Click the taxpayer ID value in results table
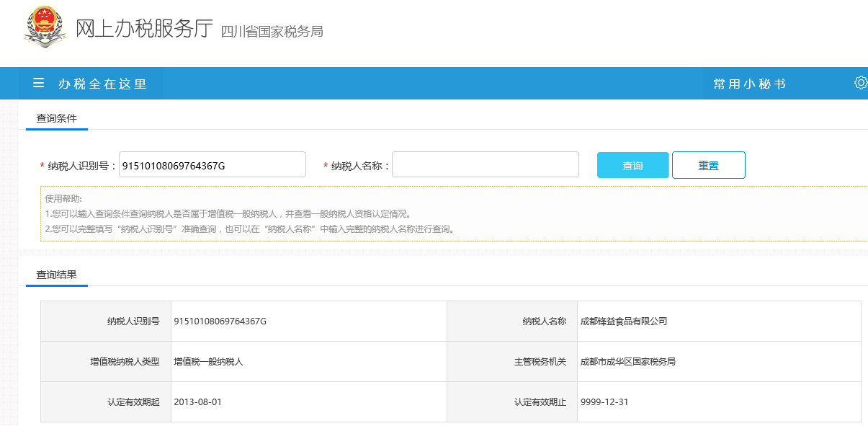The width and height of the screenshot is (868, 426). [x=220, y=321]
